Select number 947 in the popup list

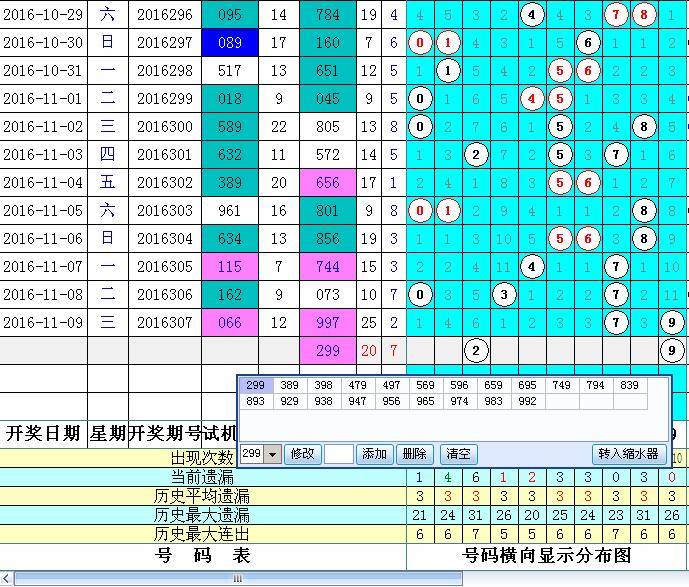[358, 401]
